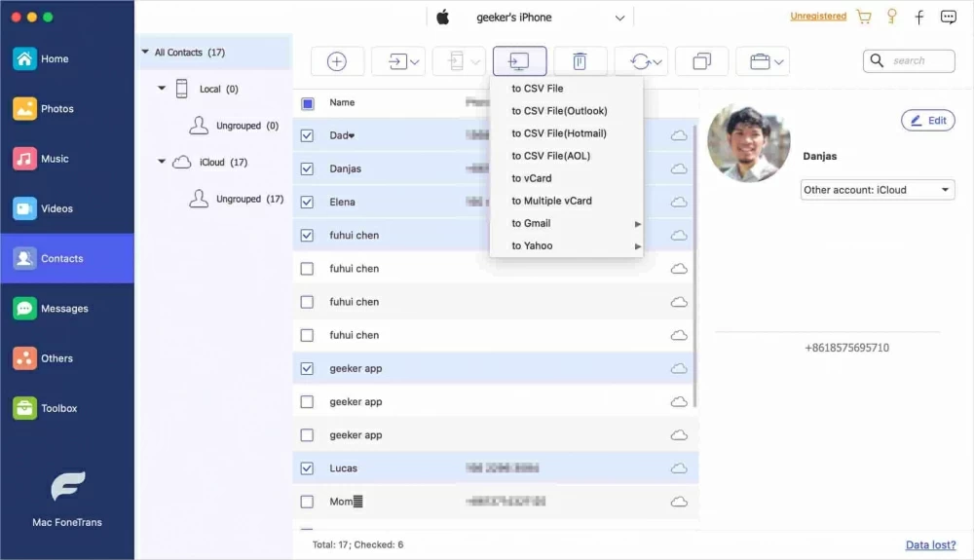
Task: Click the key register icon
Action: 891,18
